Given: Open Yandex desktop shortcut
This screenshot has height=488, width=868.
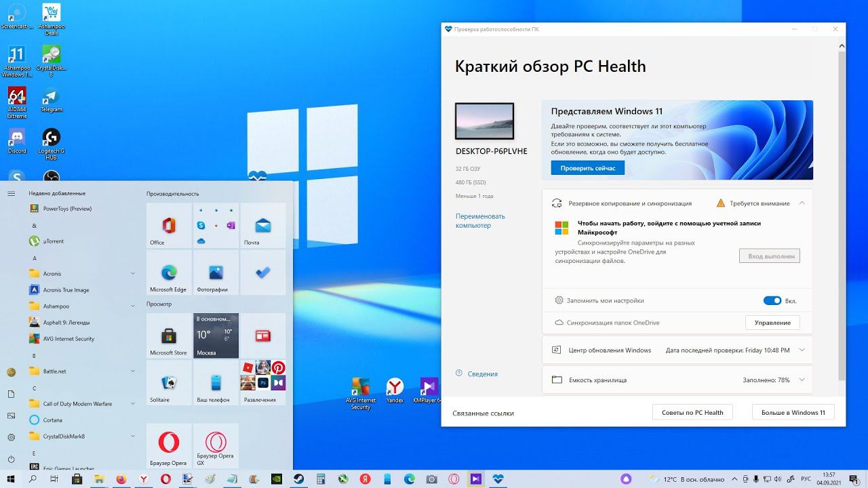Looking at the screenshot, I should (395, 390).
